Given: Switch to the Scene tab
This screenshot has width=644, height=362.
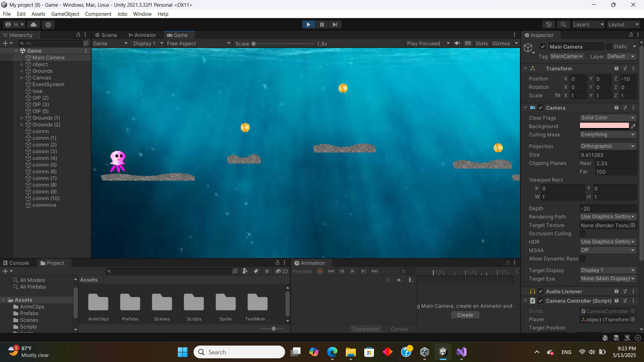Looking at the screenshot, I should [x=106, y=35].
